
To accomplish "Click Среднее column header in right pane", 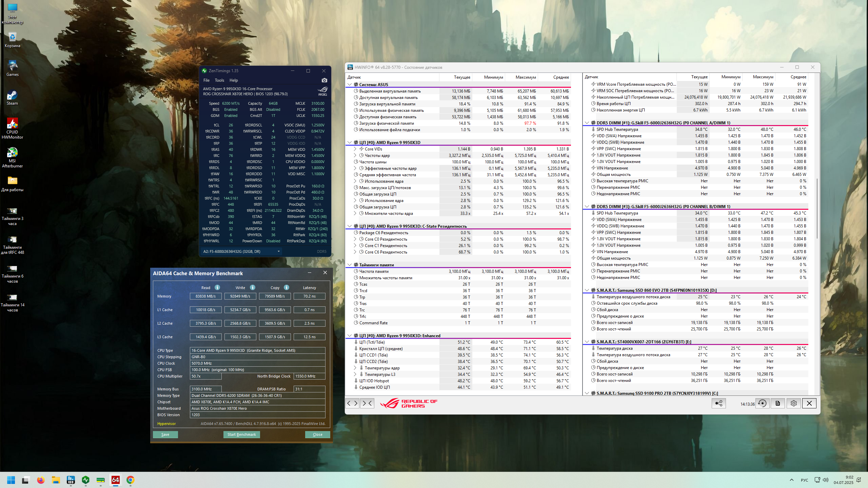I will click(x=792, y=77).
